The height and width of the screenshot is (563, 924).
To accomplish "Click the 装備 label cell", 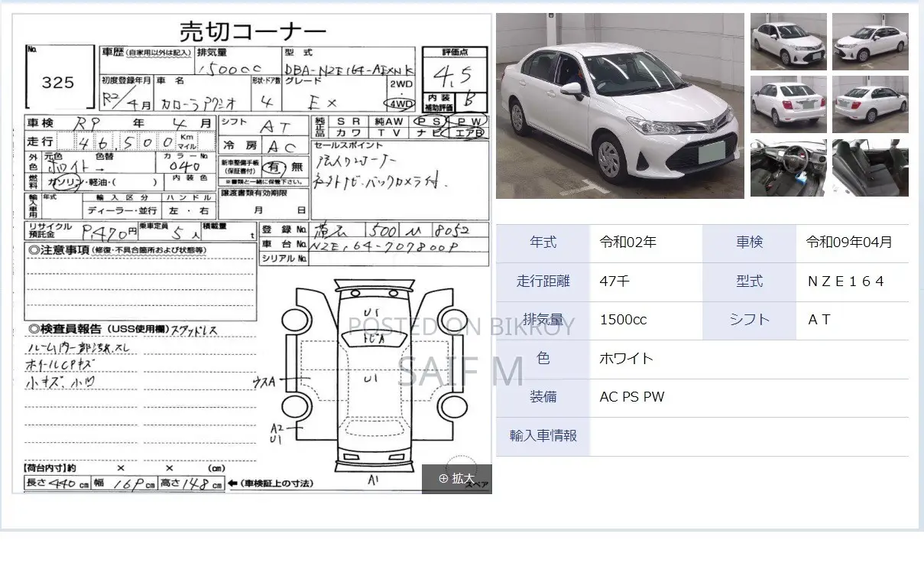I will [543, 398].
